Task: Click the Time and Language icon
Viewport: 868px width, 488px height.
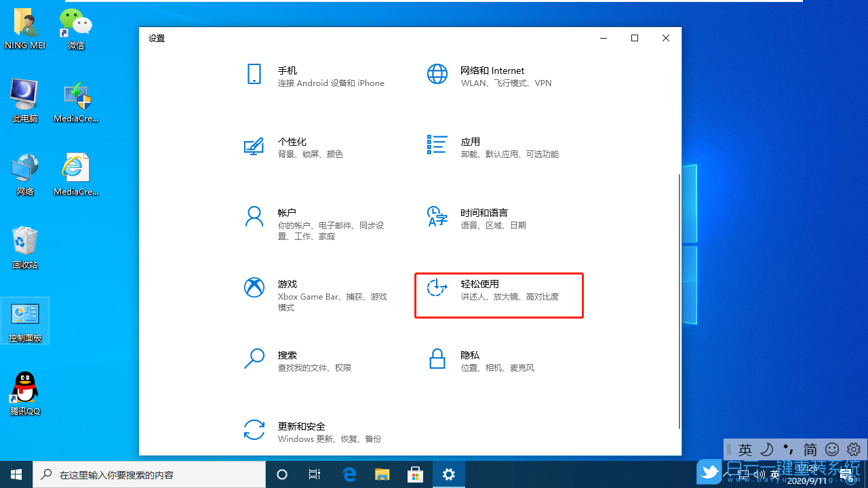Action: [x=437, y=217]
